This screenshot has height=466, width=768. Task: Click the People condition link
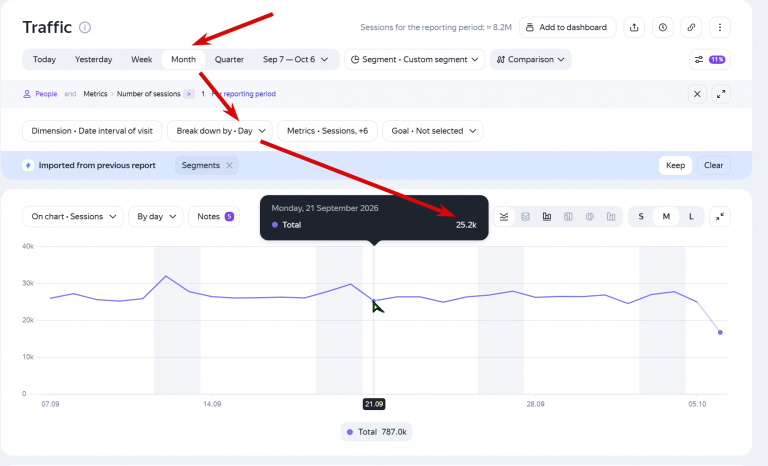[x=46, y=94]
